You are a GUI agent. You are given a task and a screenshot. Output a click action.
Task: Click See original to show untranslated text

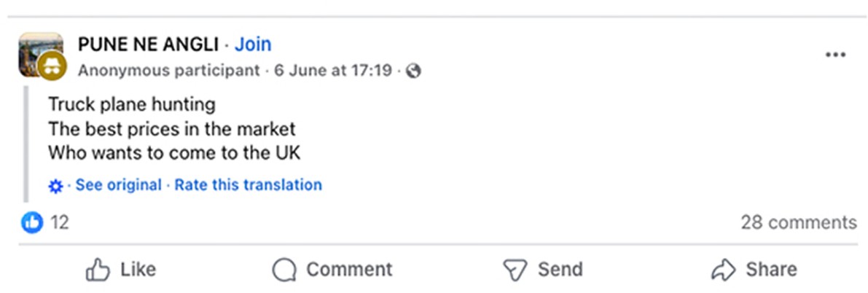pos(118,185)
